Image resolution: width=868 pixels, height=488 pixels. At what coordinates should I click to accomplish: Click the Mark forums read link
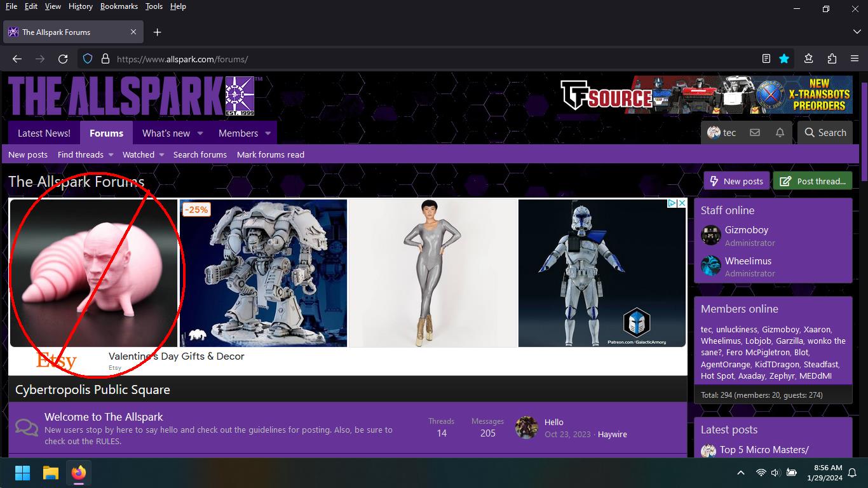point(270,154)
